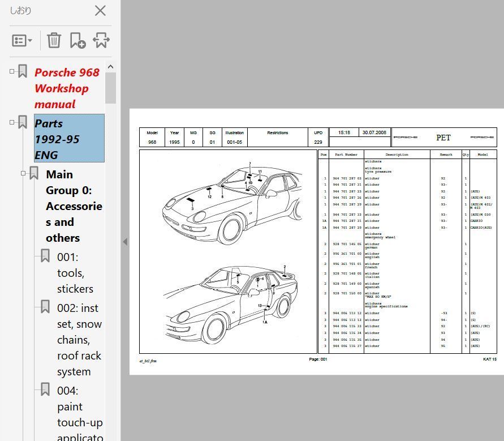Click the PET title in page header

(443, 138)
